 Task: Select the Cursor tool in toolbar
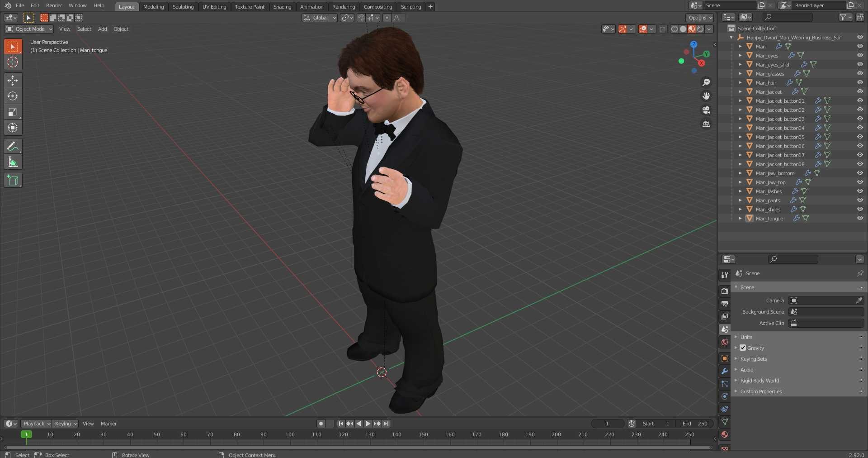(13, 62)
